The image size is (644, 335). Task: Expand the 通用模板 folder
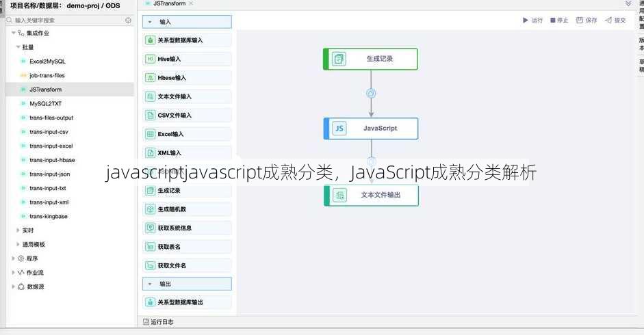click(x=18, y=244)
